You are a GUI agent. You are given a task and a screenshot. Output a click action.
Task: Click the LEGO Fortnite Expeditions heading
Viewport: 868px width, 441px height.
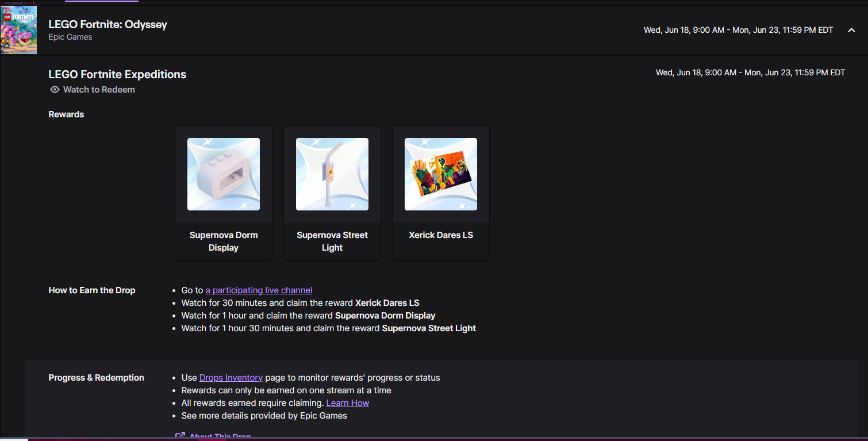click(117, 74)
